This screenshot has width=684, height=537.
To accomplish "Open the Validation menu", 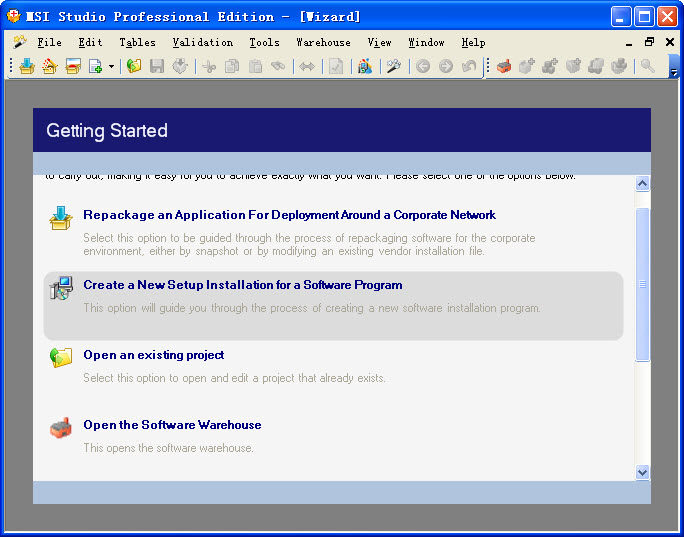I will point(202,43).
